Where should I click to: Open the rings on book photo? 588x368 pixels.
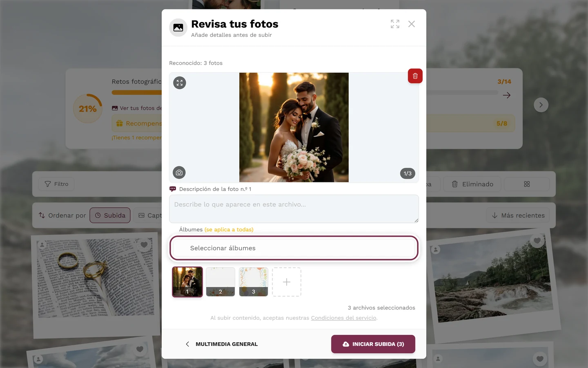(x=96, y=278)
